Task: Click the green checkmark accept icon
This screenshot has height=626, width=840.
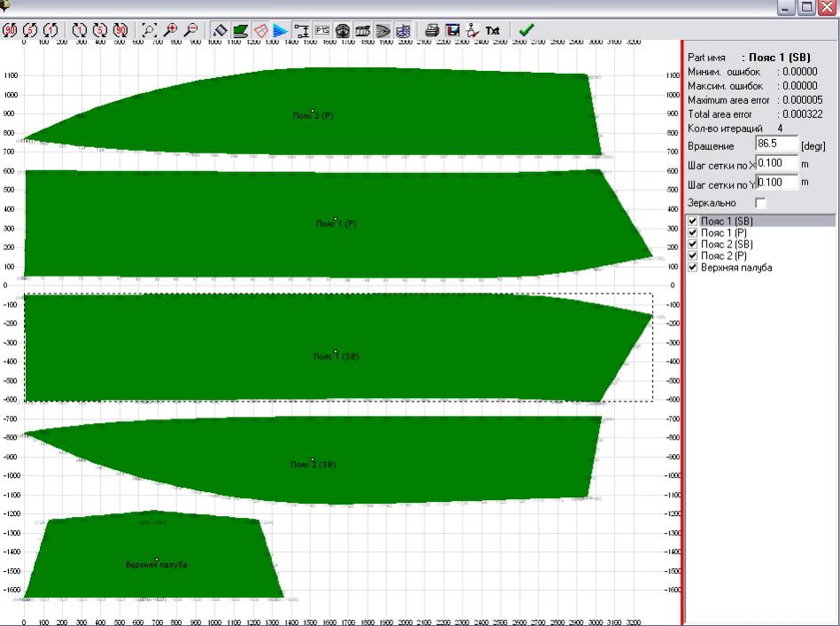Action: click(x=526, y=30)
